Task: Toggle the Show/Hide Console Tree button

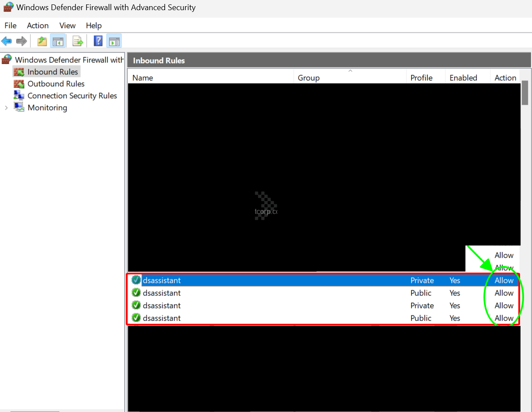Action: [58, 41]
